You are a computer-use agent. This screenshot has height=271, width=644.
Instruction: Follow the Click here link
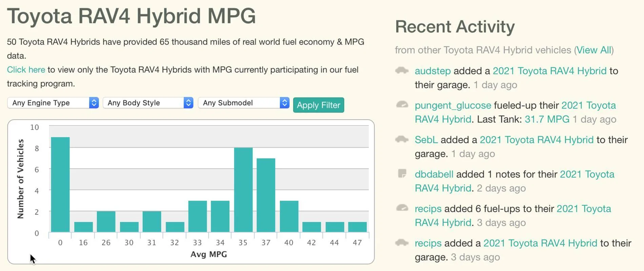point(26,70)
